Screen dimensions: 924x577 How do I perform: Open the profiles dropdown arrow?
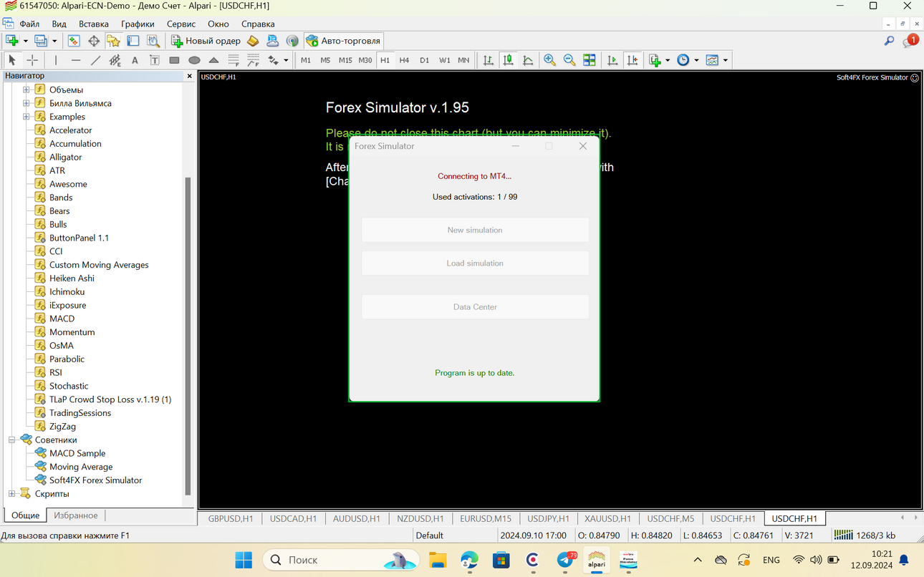pos(54,41)
